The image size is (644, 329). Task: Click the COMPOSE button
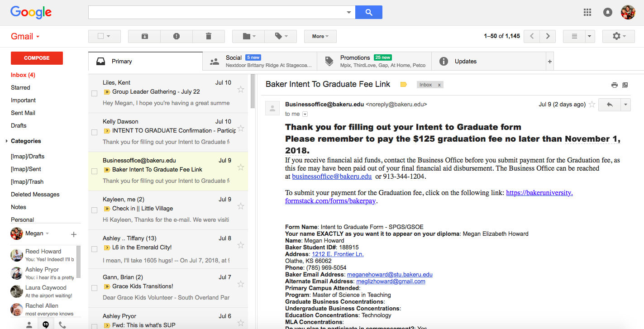pos(36,58)
